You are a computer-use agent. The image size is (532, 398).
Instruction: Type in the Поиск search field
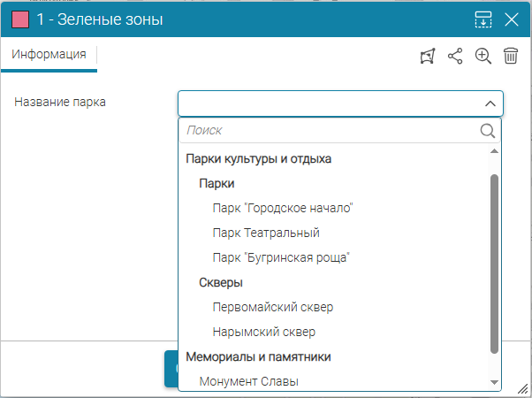pyautogui.click(x=329, y=131)
